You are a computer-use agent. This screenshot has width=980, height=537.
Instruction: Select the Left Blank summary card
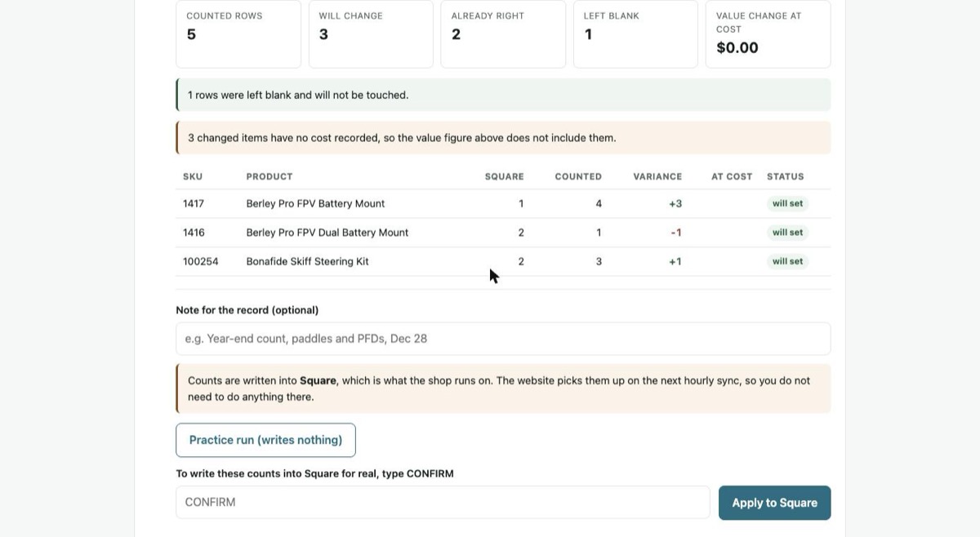click(635, 33)
